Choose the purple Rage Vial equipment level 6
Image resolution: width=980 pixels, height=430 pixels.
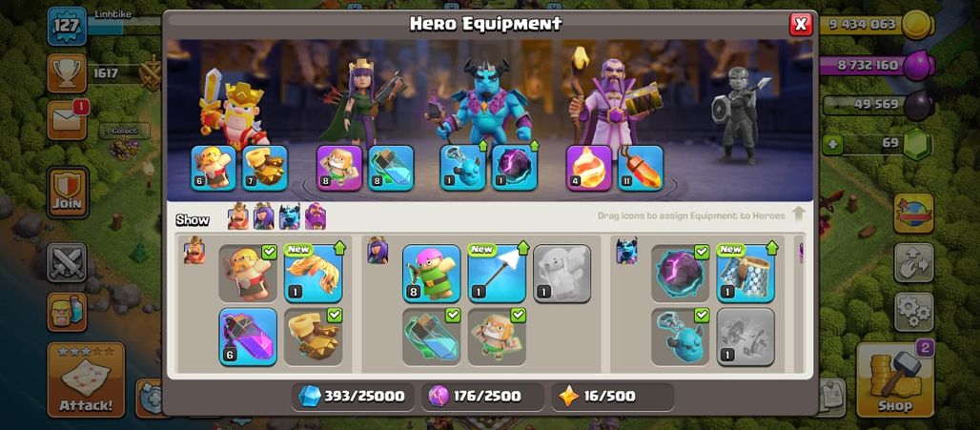click(248, 337)
